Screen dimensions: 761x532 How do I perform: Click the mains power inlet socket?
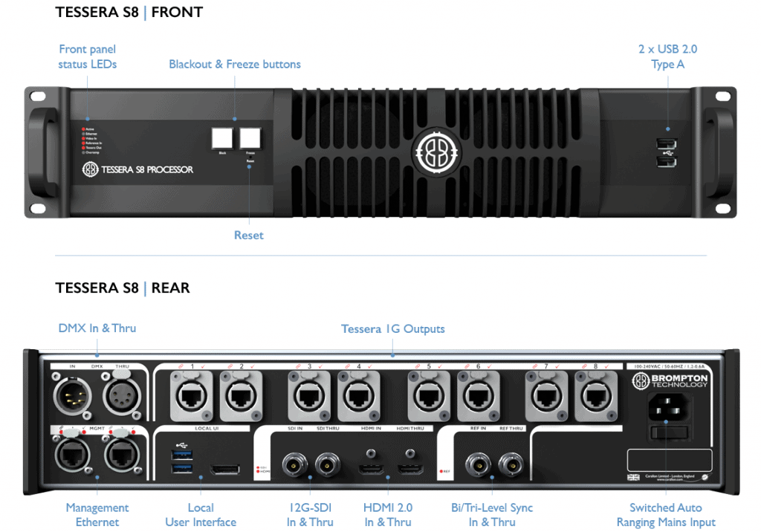pos(666,407)
